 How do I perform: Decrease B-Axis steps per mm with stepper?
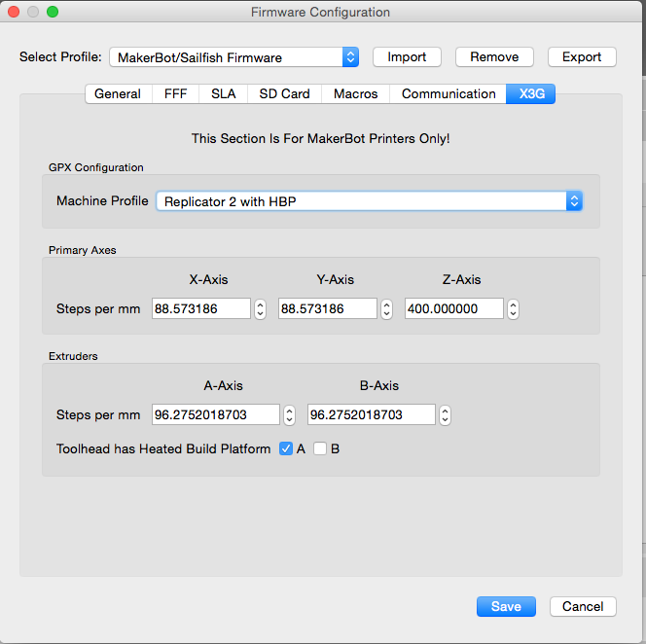point(445,420)
